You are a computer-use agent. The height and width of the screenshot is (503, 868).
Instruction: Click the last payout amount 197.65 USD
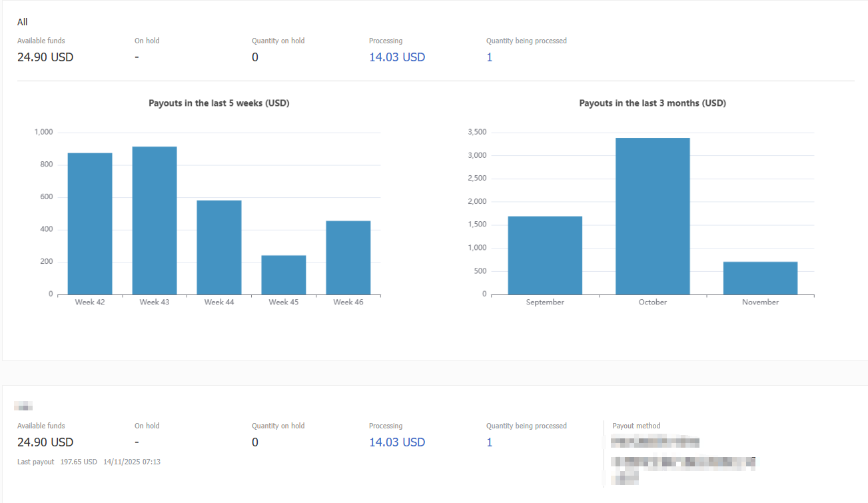point(78,462)
